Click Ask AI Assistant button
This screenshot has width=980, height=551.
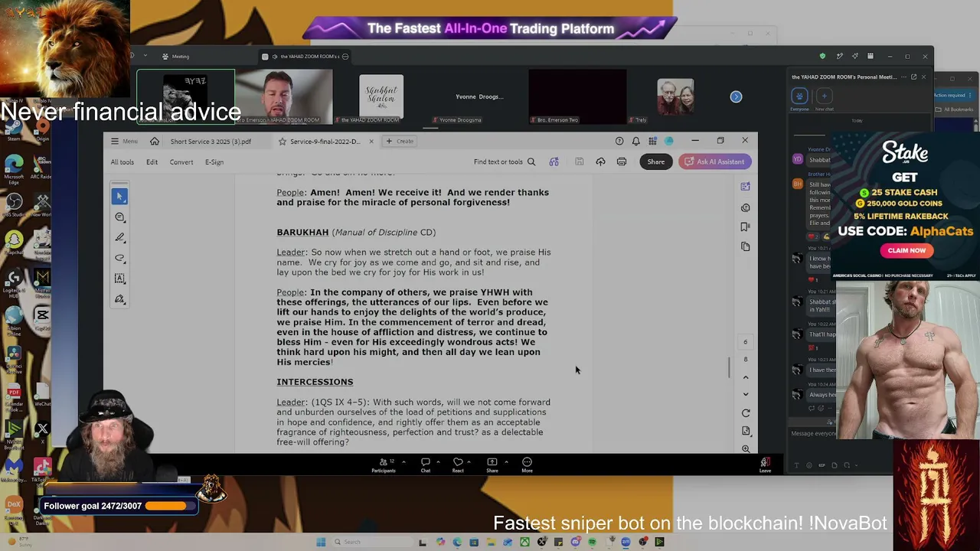[715, 161]
